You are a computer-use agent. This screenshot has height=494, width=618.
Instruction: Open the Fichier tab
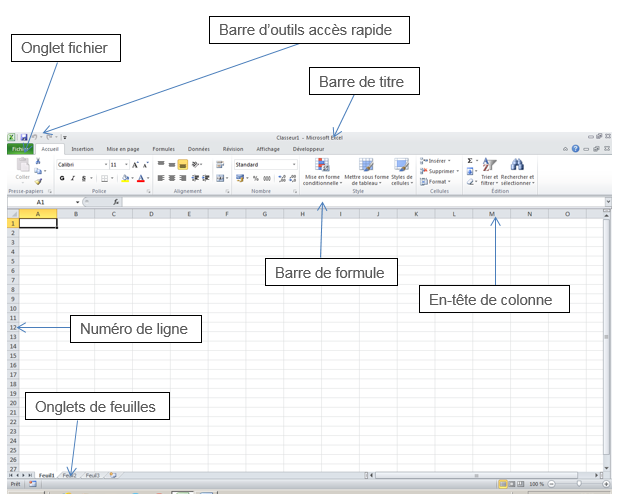[x=21, y=148]
